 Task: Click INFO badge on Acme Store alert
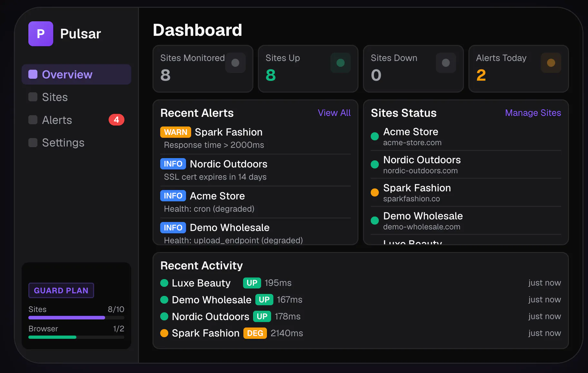click(173, 196)
